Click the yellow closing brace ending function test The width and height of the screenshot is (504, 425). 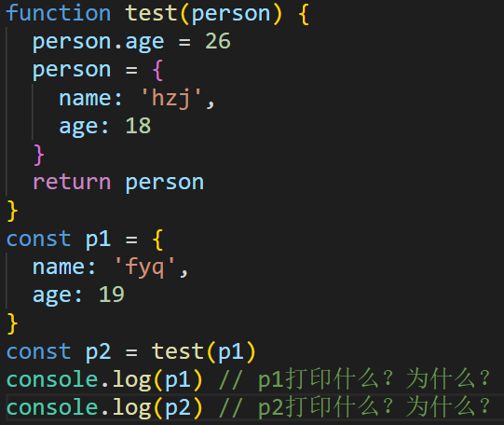pos(12,211)
